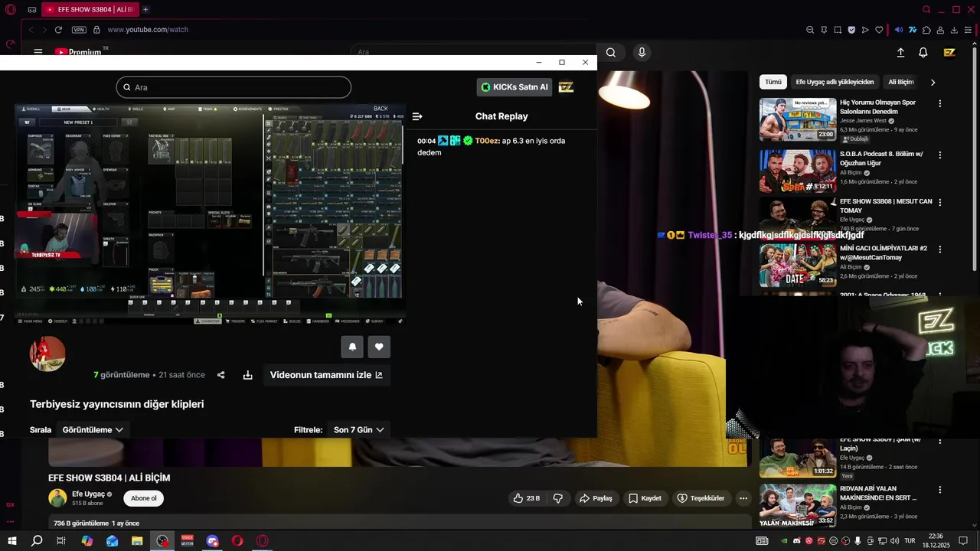
Task: Click the YouTube address bar URL
Action: point(148,30)
